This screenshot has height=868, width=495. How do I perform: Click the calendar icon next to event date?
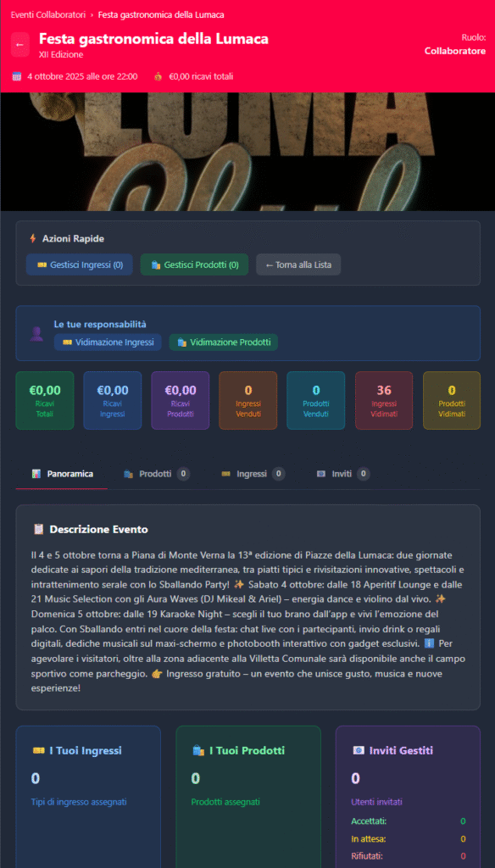point(17,76)
